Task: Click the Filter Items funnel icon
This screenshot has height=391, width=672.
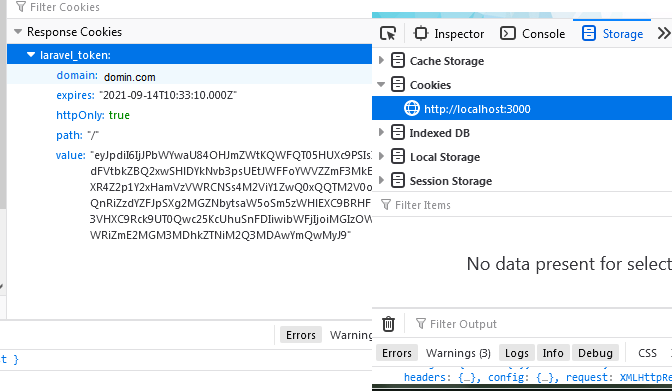Action: [x=386, y=205]
